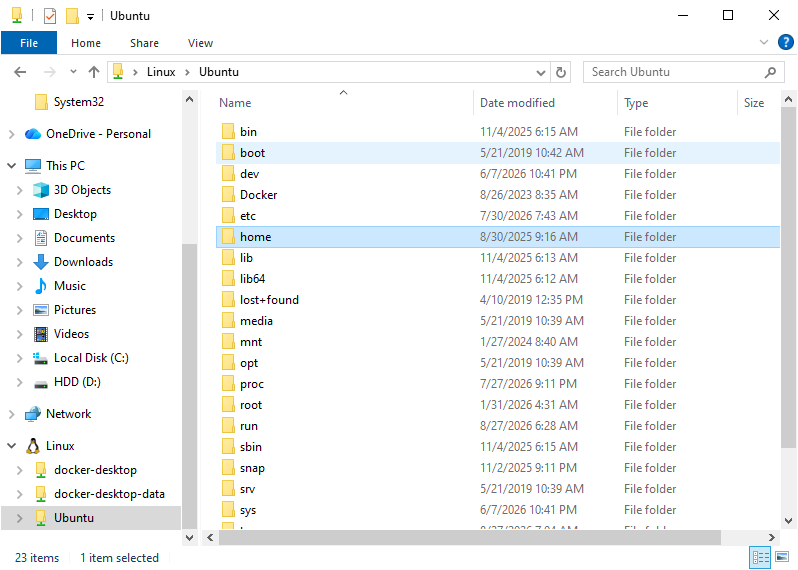Select docker-desktop in the navigation tree

(x=95, y=470)
